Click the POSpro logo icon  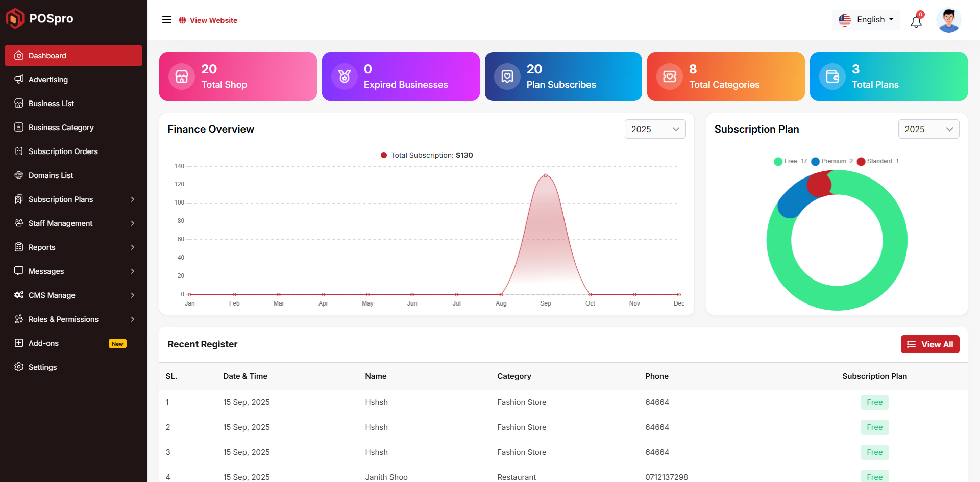(x=15, y=18)
